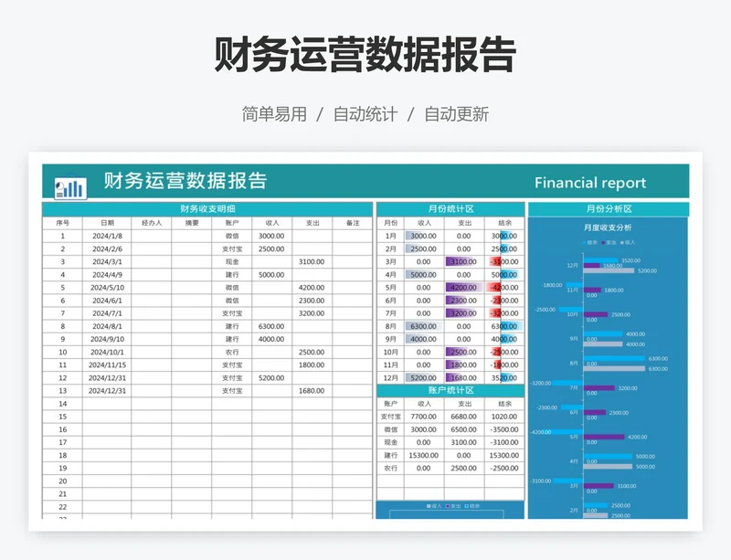Click the 3月 row label in monthly stats
The image size is (731, 560).
tap(391, 261)
